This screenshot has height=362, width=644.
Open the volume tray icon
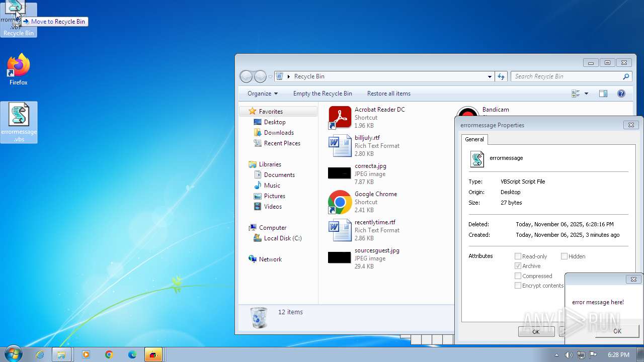click(569, 355)
